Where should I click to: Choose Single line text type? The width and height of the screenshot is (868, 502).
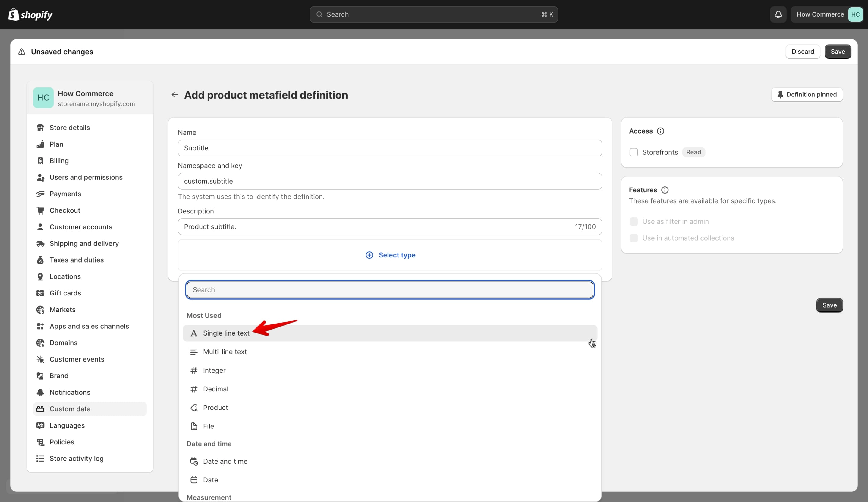[390, 333]
